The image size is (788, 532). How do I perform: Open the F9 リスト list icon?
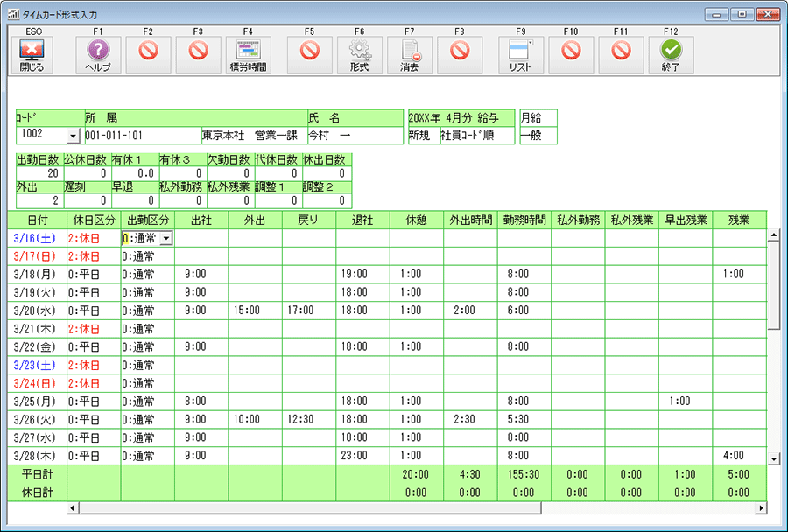pos(521,55)
